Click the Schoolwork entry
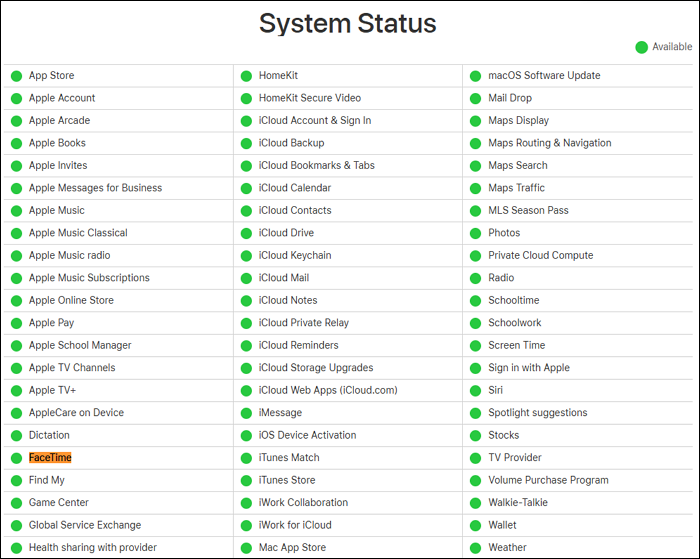Image resolution: width=700 pixels, height=559 pixels. (x=515, y=323)
